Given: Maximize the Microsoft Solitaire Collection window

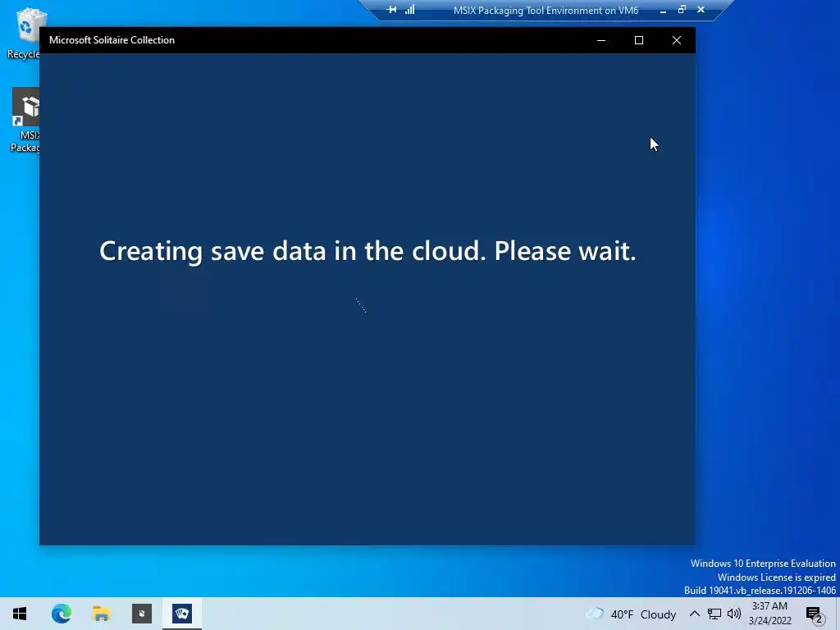Looking at the screenshot, I should [x=638, y=40].
